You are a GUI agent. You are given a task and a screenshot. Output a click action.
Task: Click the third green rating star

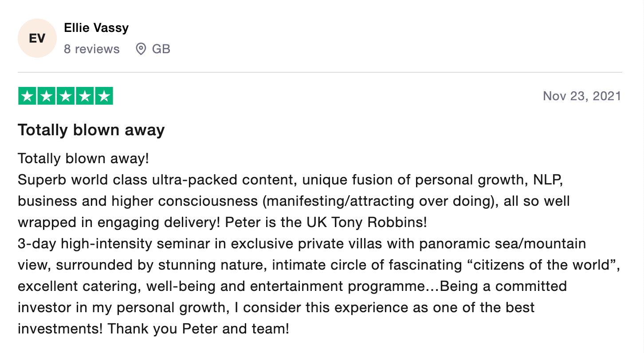66,96
